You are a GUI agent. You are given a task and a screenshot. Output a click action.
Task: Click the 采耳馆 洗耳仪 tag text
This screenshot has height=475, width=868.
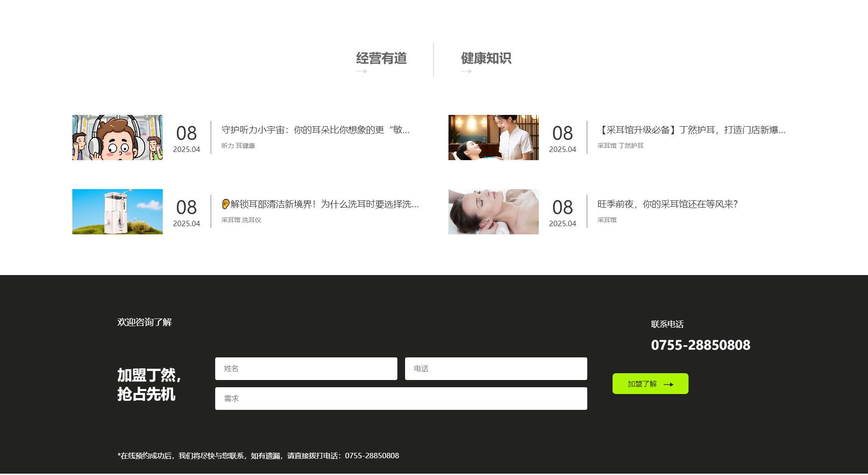241,220
